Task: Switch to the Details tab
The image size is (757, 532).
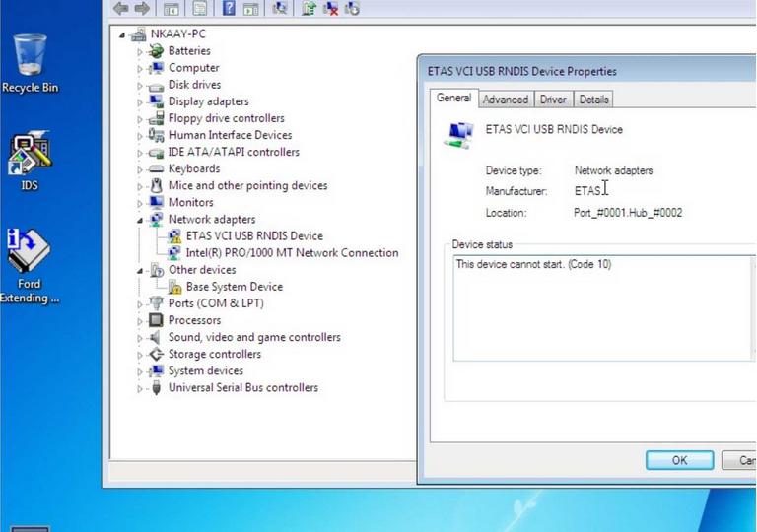Action: pos(593,100)
